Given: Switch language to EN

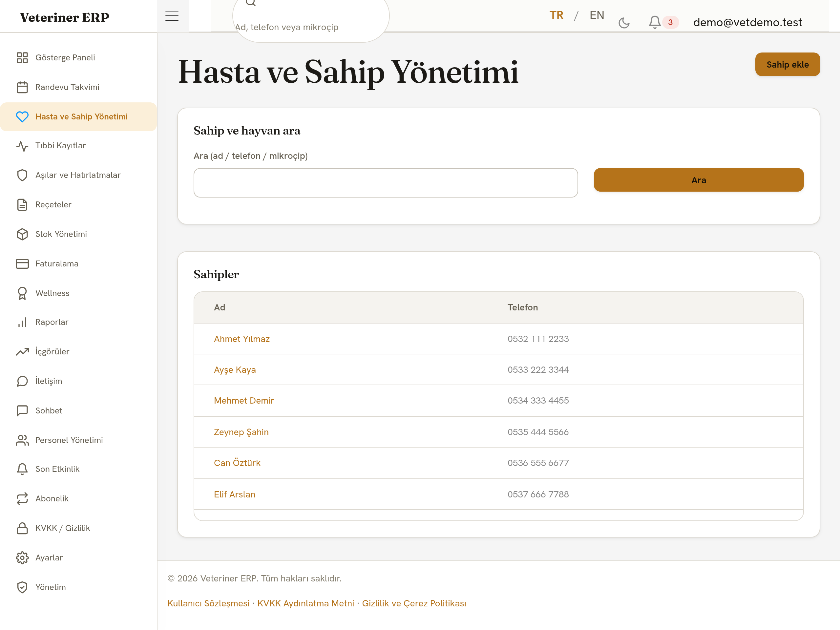Looking at the screenshot, I should [597, 15].
